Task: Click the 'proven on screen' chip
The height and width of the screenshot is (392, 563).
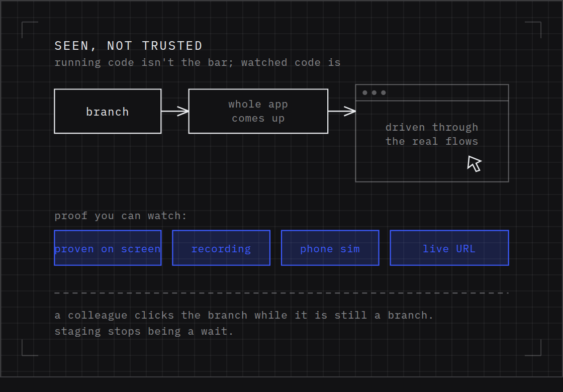Action: (108, 248)
